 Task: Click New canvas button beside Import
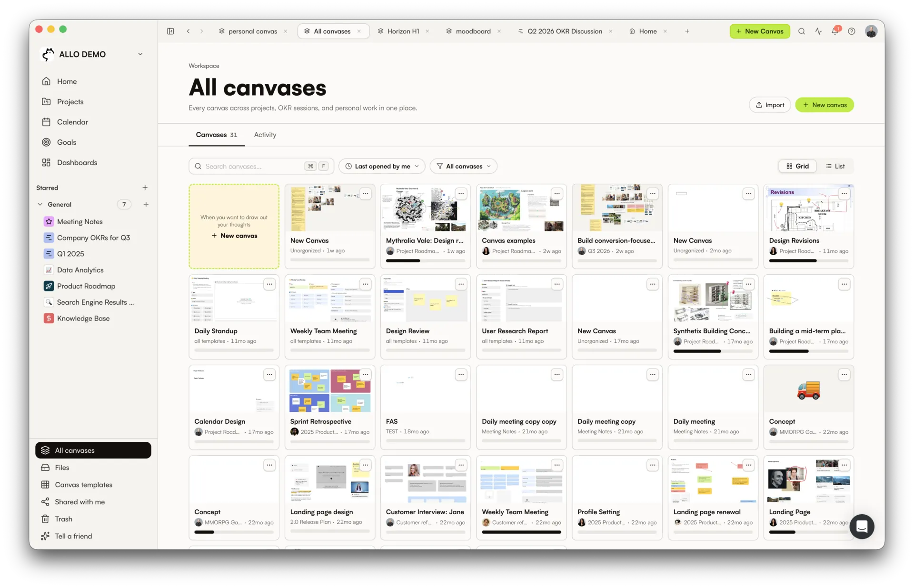click(825, 105)
